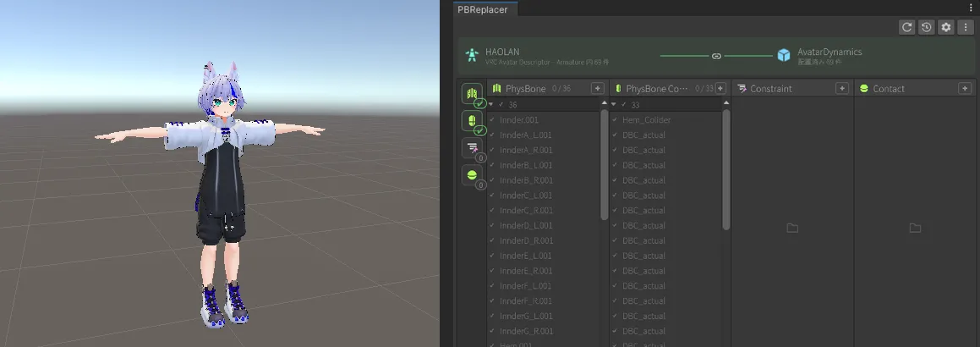Select the Constraint sidebar icon with zero badge
This screenshot has width=980, height=347.
click(x=473, y=149)
